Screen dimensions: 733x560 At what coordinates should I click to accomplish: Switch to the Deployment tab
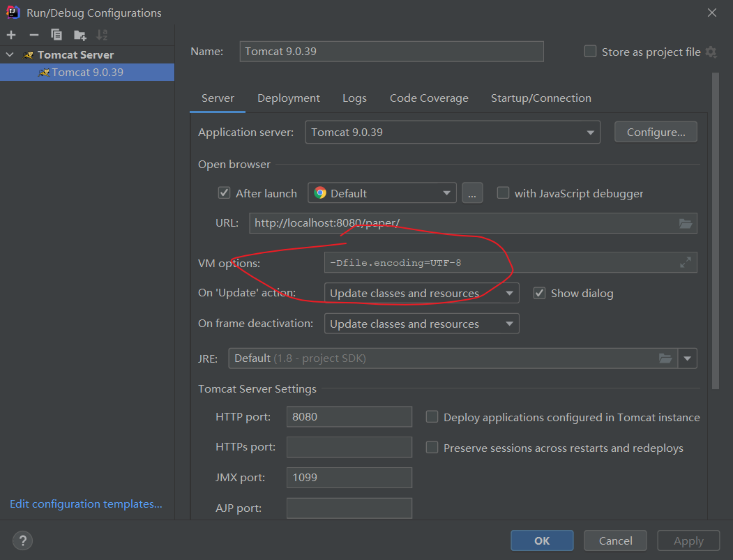tap(289, 98)
